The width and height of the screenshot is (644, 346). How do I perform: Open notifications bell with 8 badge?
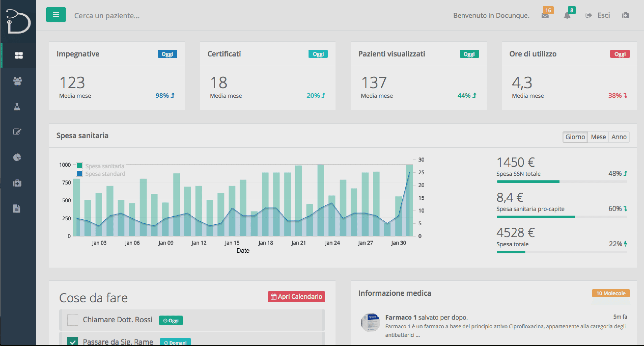coord(567,15)
